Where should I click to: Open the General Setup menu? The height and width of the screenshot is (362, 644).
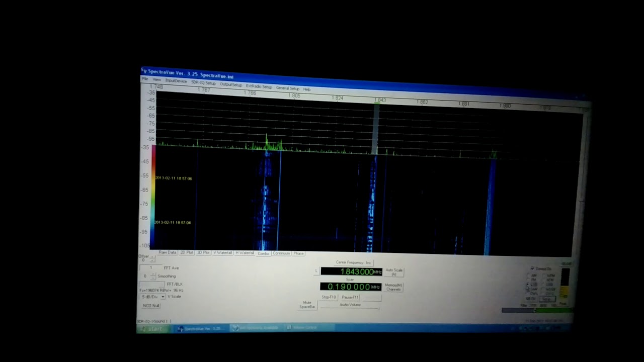pos(288,88)
